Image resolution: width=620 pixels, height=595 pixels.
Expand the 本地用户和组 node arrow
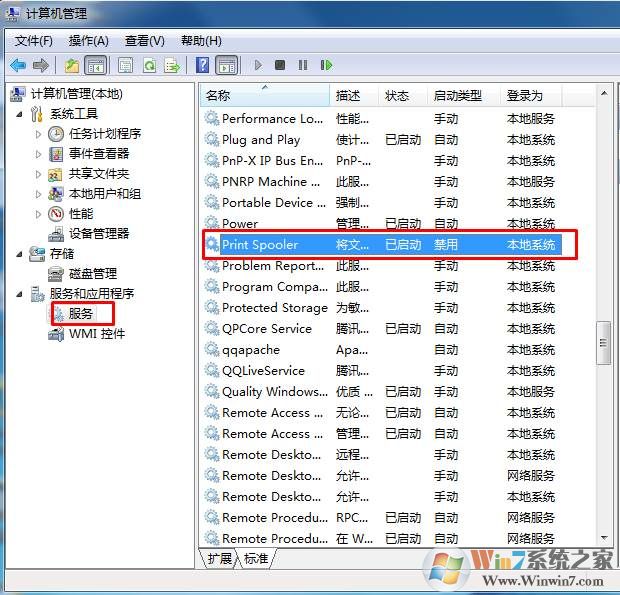38,194
